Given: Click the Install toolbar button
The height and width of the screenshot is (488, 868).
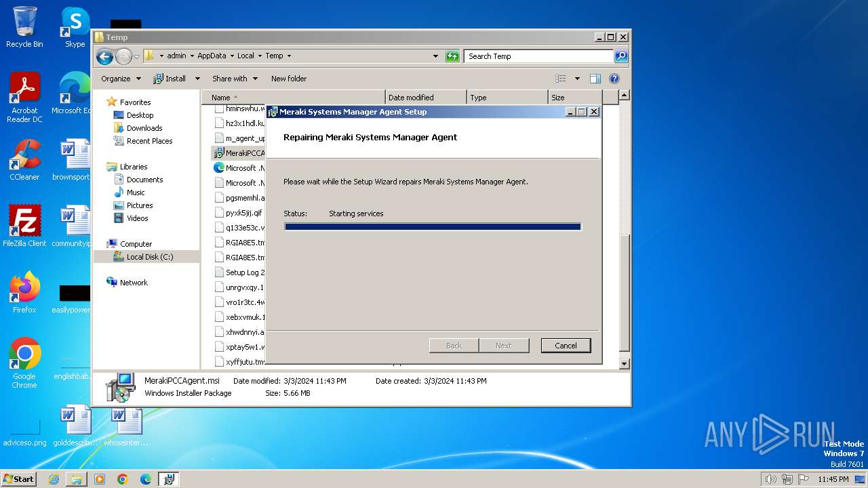Looking at the screenshot, I should [170, 79].
